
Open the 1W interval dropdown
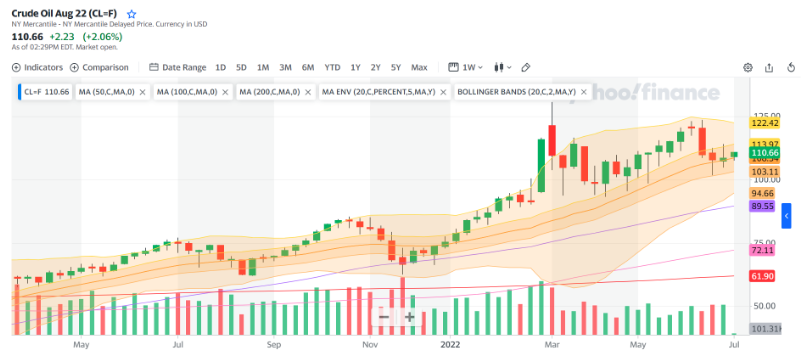[465, 67]
